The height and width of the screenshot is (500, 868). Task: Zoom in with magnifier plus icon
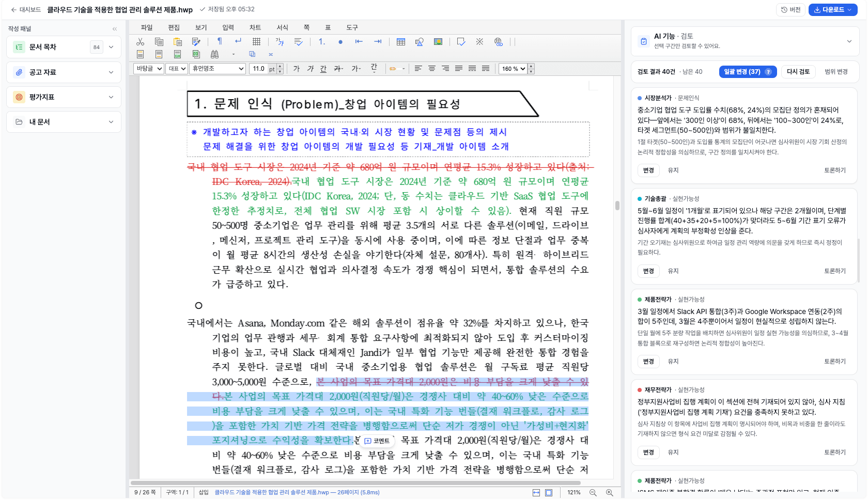610,493
